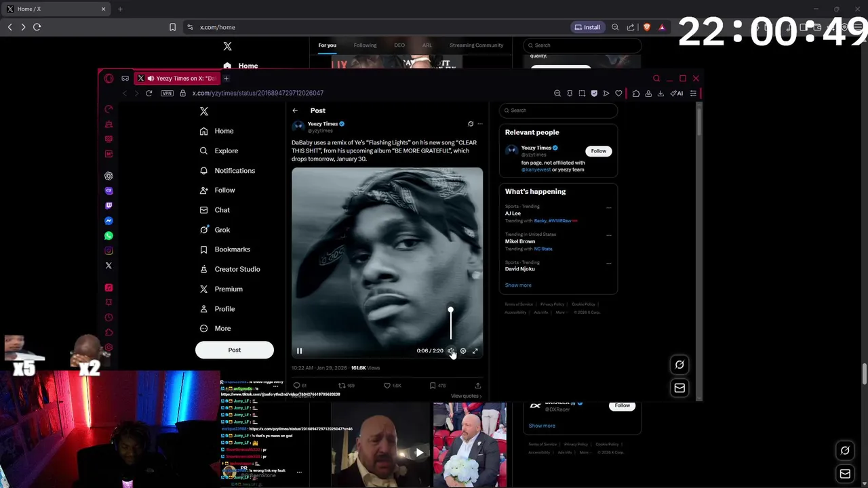The width and height of the screenshot is (868, 488).
Task: Click the white Post button
Action: point(235,350)
